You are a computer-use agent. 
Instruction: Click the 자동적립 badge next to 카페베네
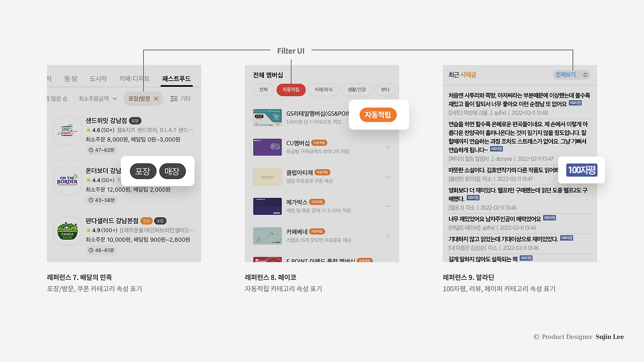[x=317, y=231]
